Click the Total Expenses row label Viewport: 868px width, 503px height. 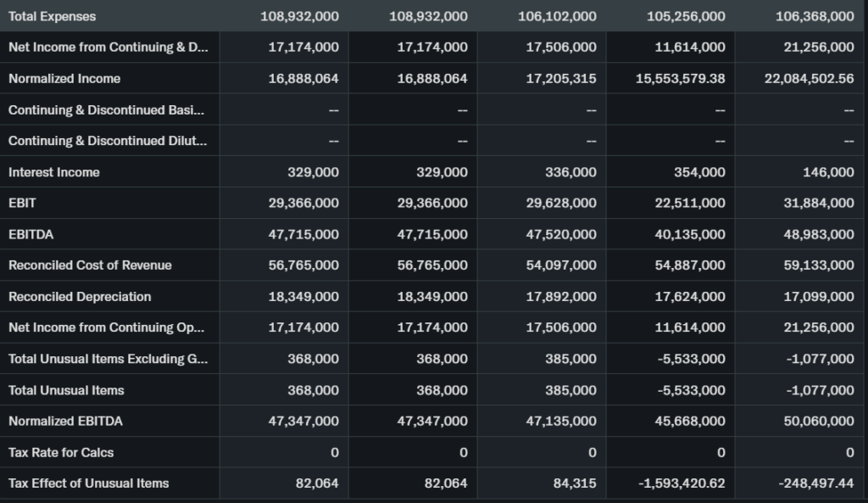(x=53, y=16)
